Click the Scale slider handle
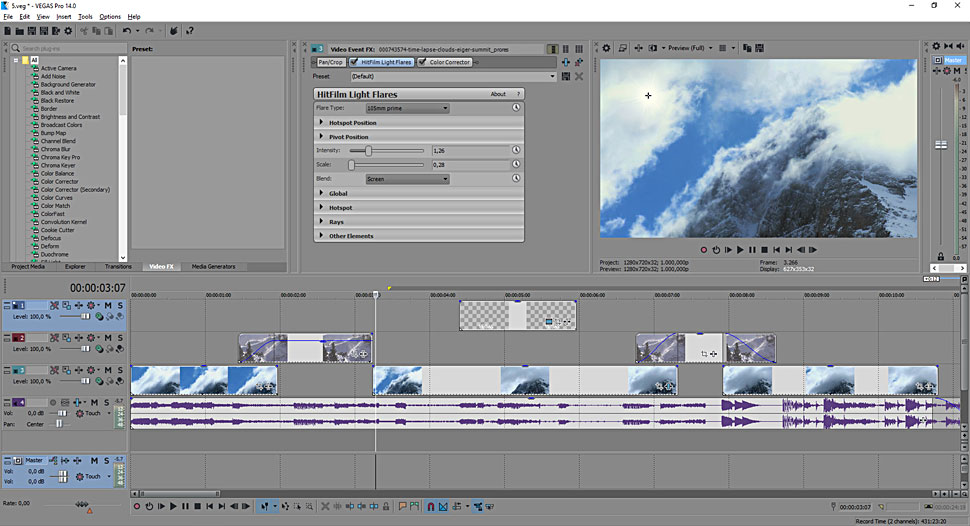This screenshot has width=970, height=526. pyautogui.click(x=351, y=164)
